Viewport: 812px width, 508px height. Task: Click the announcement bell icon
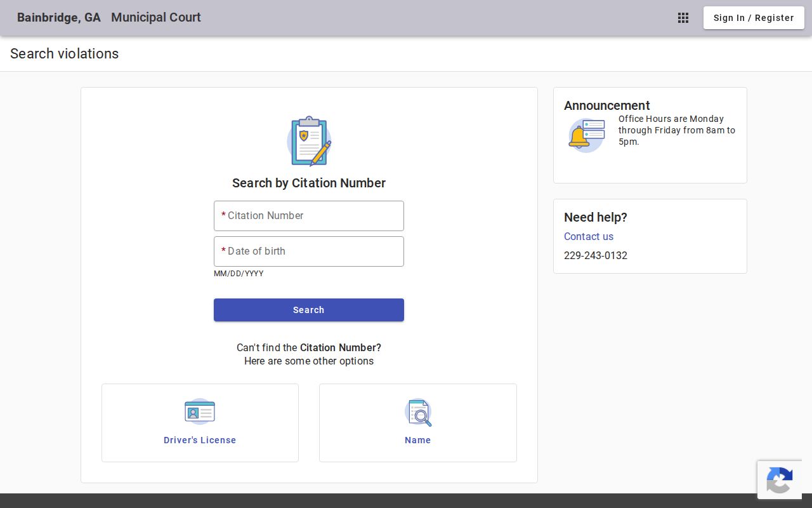587,135
